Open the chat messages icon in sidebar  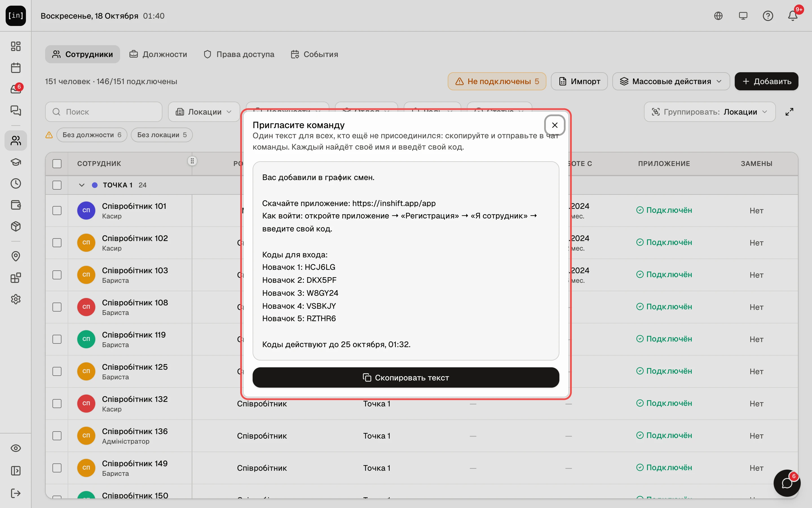click(16, 111)
